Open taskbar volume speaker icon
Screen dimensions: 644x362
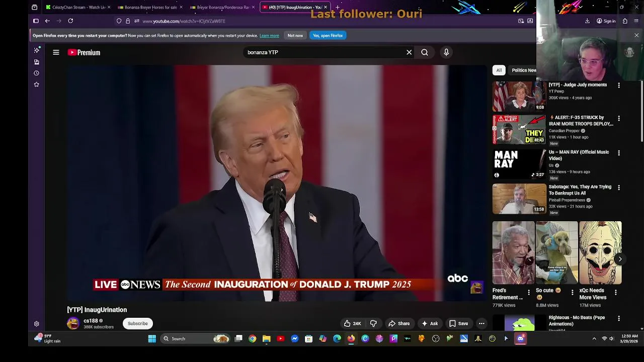612,339
